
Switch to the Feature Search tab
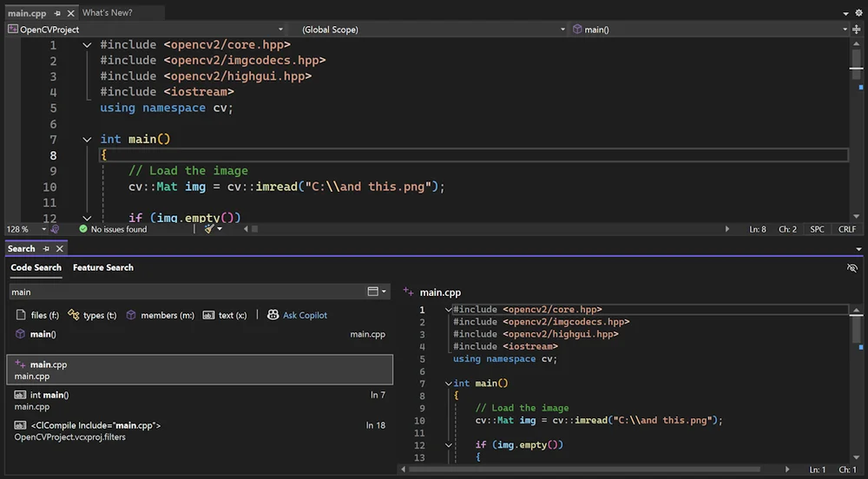[x=103, y=268]
